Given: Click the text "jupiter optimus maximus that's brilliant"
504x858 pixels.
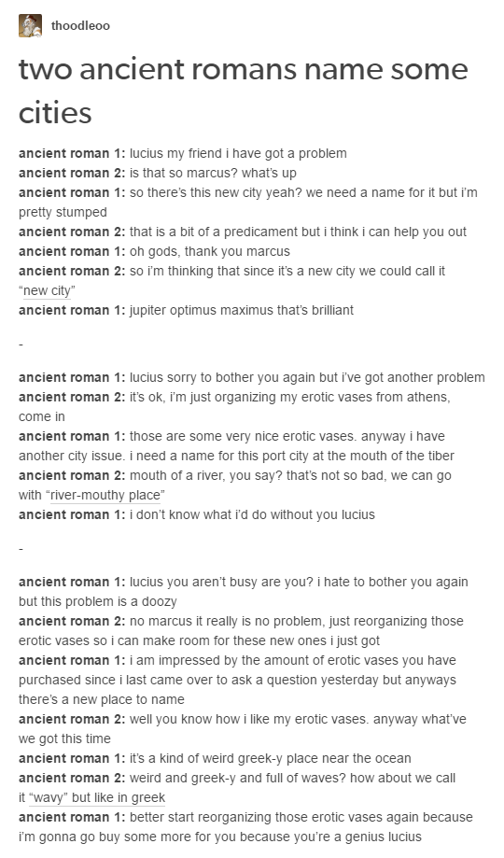Looking at the screenshot, I should click(242, 310).
